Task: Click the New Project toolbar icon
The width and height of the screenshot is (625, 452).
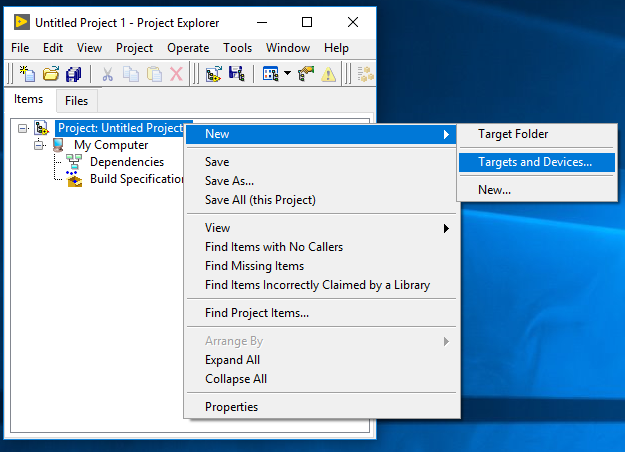Action: (28, 74)
